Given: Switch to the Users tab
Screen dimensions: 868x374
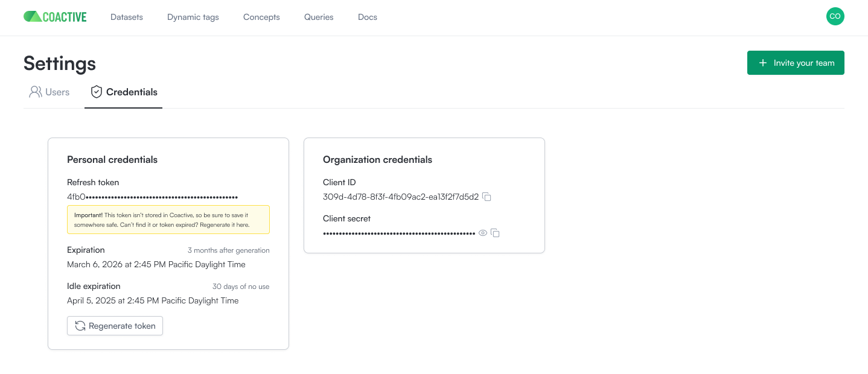Looking at the screenshot, I should 49,92.
